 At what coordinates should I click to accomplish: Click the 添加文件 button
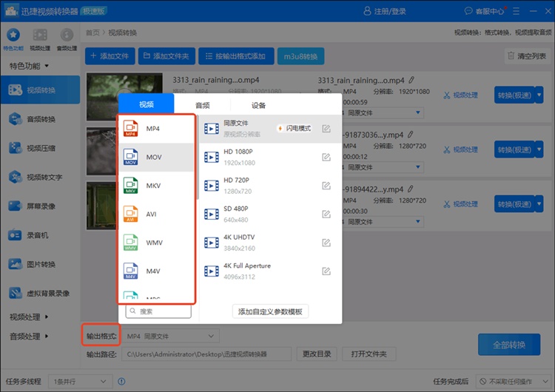110,56
